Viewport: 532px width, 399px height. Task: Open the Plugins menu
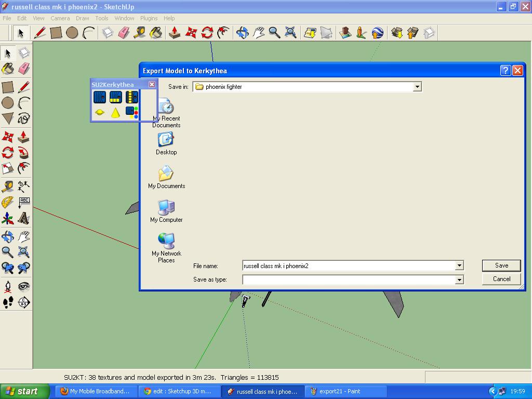click(x=149, y=18)
